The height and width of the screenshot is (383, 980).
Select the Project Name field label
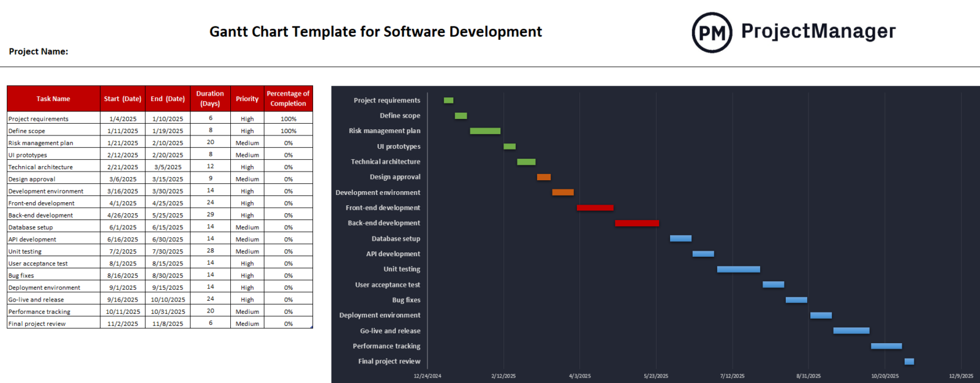click(x=39, y=51)
